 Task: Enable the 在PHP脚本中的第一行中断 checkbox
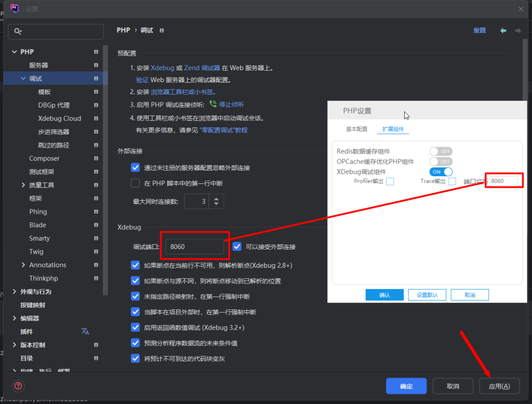(x=135, y=183)
